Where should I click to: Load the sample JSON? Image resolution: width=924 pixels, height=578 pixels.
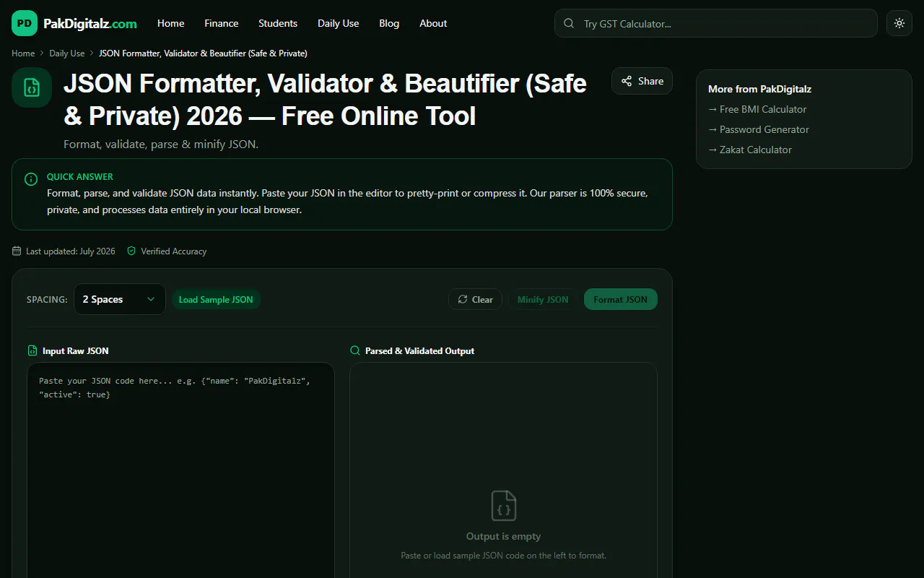click(x=216, y=299)
